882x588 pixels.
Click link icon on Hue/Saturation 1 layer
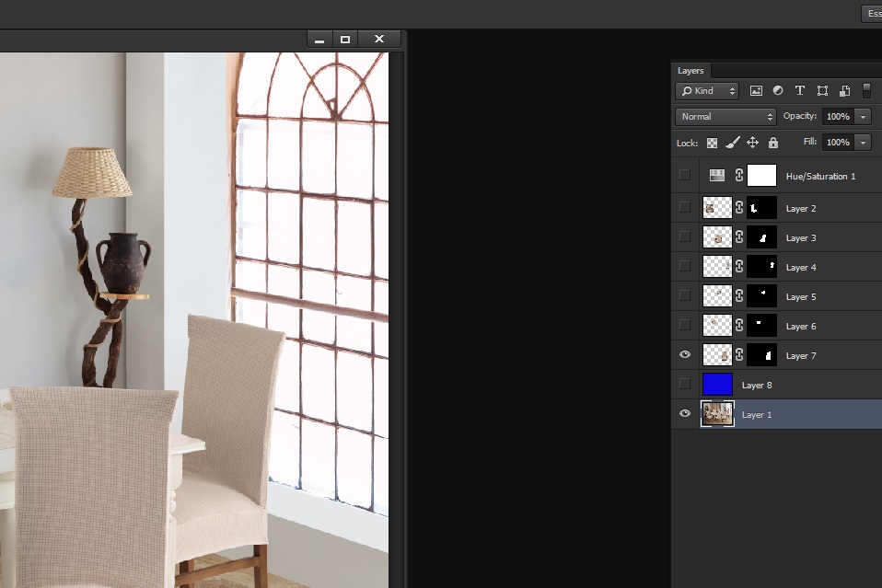pyautogui.click(x=739, y=176)
